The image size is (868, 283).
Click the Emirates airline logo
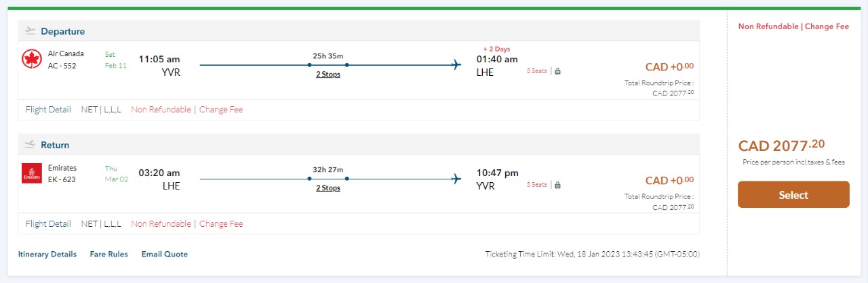32,173
